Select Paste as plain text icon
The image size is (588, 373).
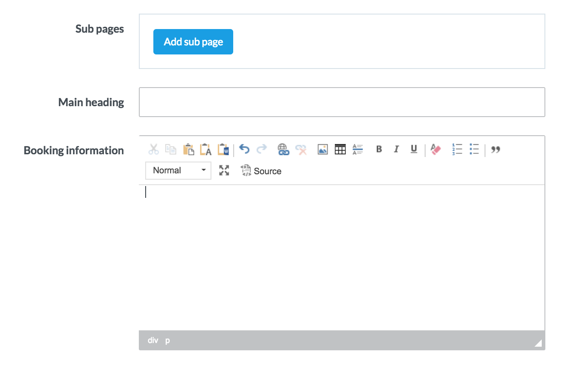click(206, 149)
